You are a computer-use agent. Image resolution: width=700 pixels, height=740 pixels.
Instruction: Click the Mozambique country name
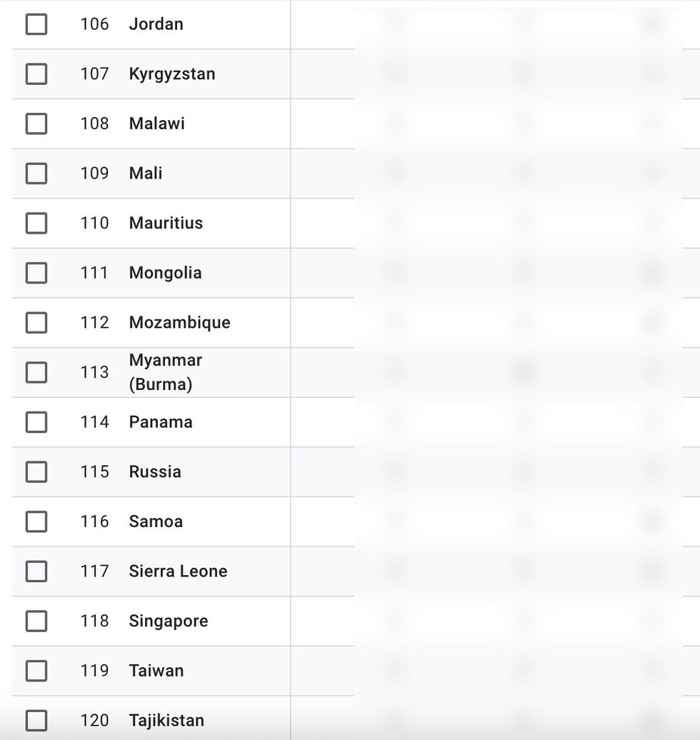(x=179, y=323)
